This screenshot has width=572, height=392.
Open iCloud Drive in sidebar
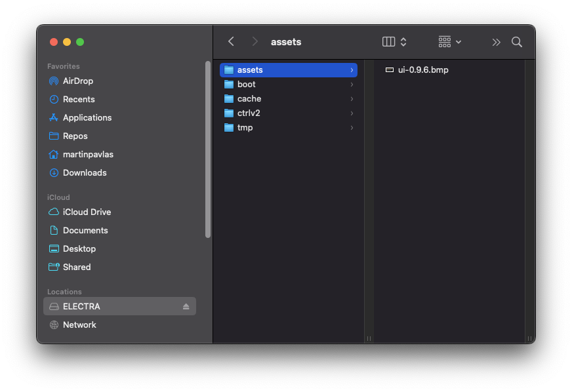coord(119,212)
